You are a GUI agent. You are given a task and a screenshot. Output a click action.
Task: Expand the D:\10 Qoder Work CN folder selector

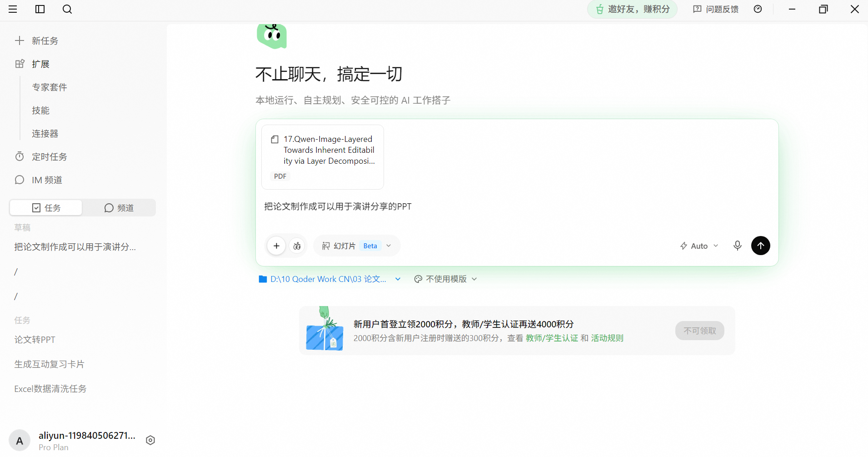(329, 279)
